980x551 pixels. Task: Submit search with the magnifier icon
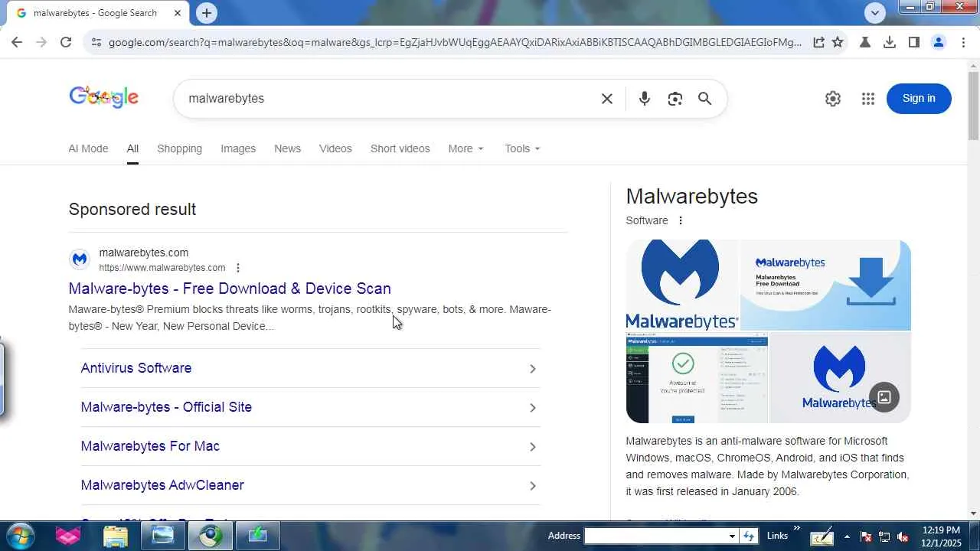point(705,99)
